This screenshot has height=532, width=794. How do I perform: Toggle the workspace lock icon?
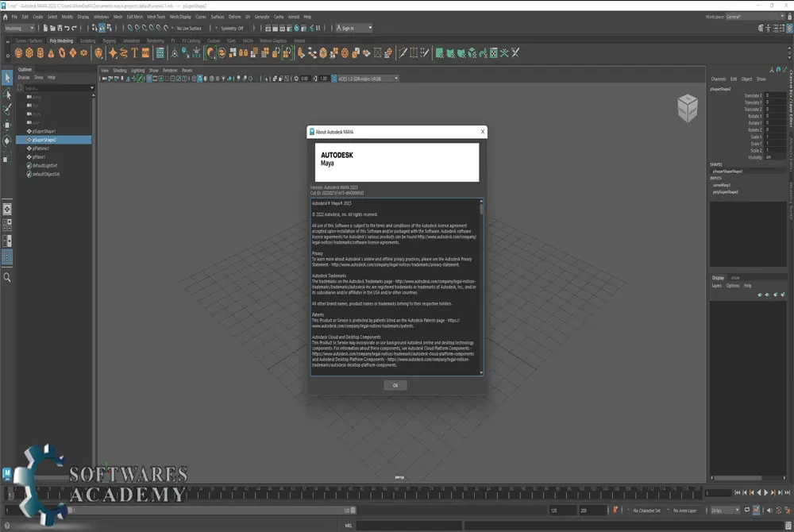tap(789, 17)
